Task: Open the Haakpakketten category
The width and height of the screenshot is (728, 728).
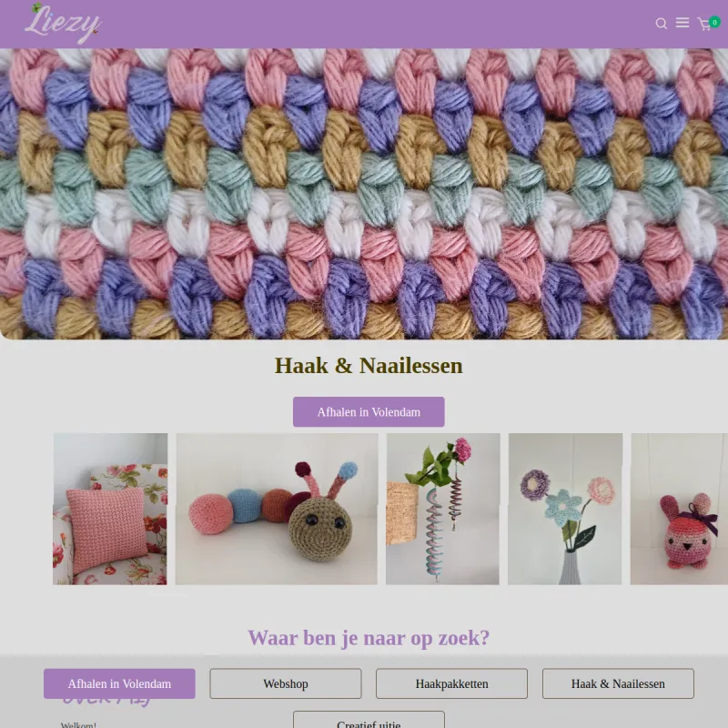Action: (x=451, y=683)
